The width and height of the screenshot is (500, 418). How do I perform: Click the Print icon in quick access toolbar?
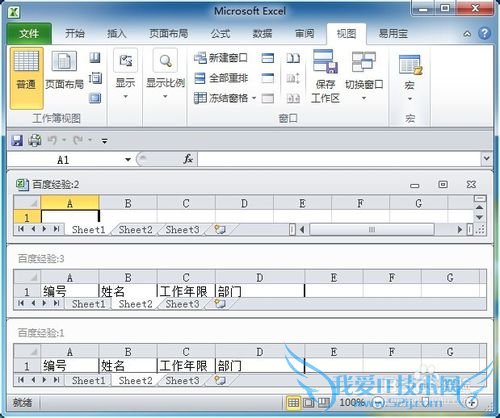point(35,140)
